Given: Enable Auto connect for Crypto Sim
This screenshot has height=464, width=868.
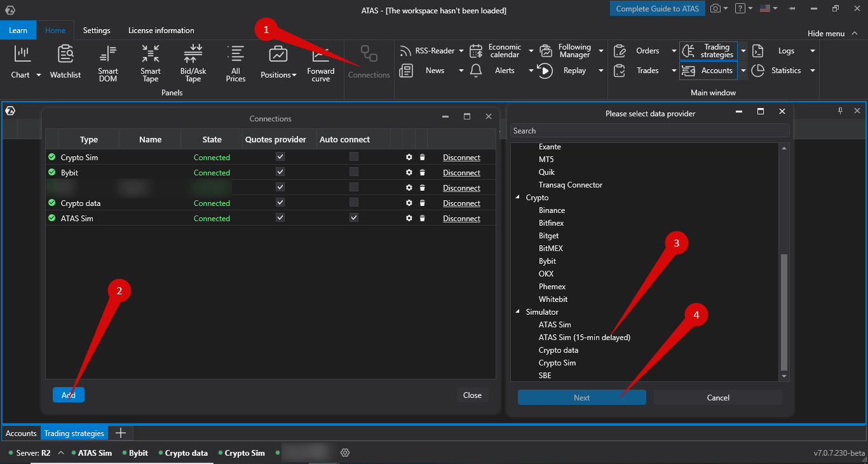Looking at the screenshot, I should coord(354,156).
